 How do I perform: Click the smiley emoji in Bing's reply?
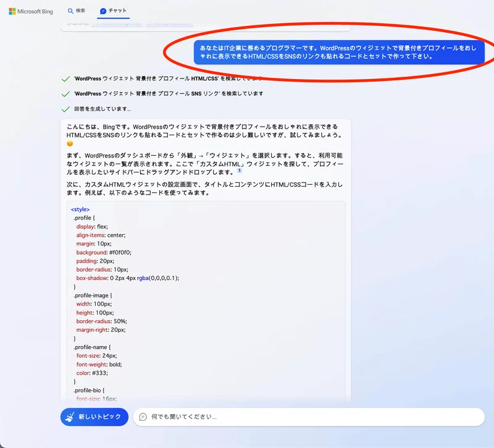pos(70,143)
